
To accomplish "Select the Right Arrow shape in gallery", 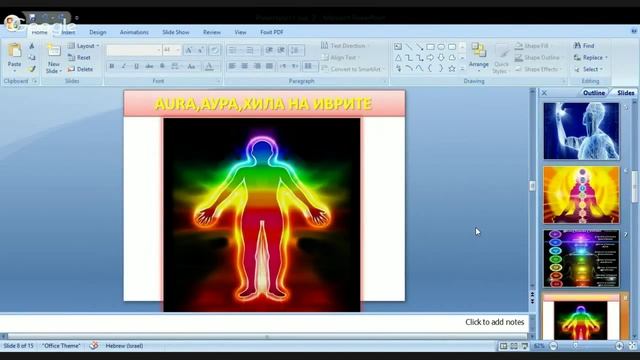I will [430, 58].
